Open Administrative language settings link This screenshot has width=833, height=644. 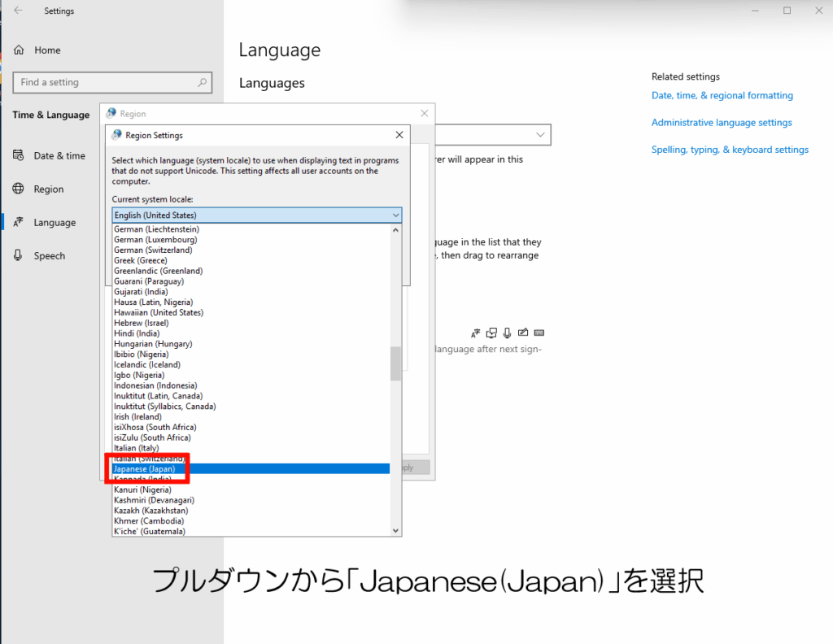pyautogui.click(x=721, y=123)
